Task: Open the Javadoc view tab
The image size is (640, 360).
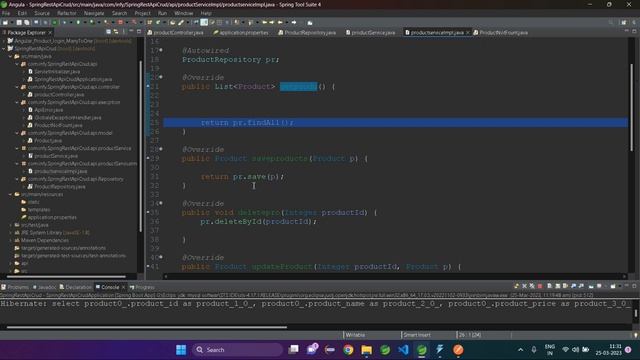Action: coord(44,287)
